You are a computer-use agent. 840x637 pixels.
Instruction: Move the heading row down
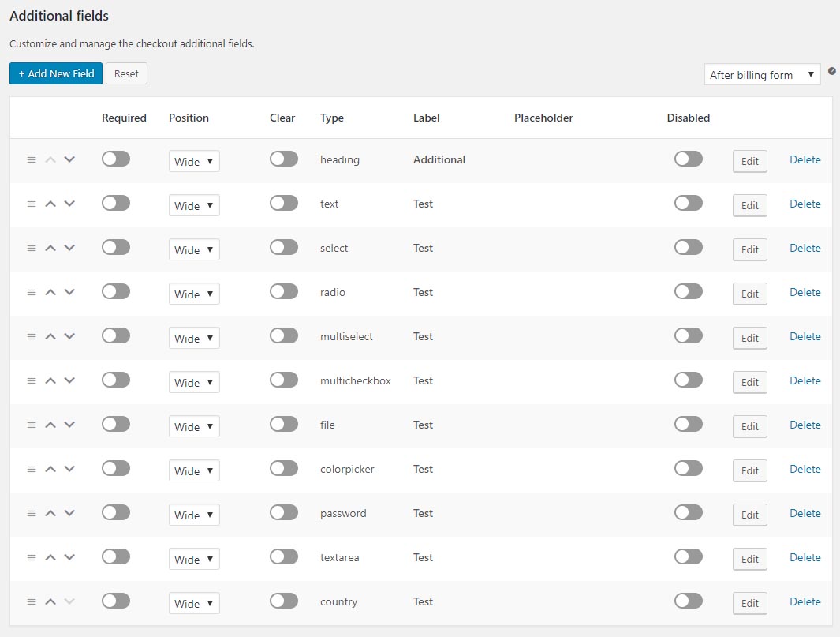click(x=69, y=159)
